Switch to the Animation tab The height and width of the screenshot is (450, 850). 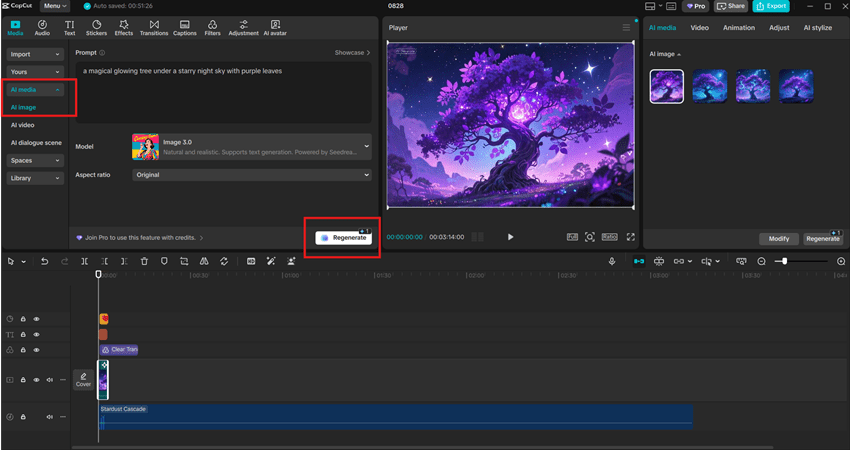[738, 28]
